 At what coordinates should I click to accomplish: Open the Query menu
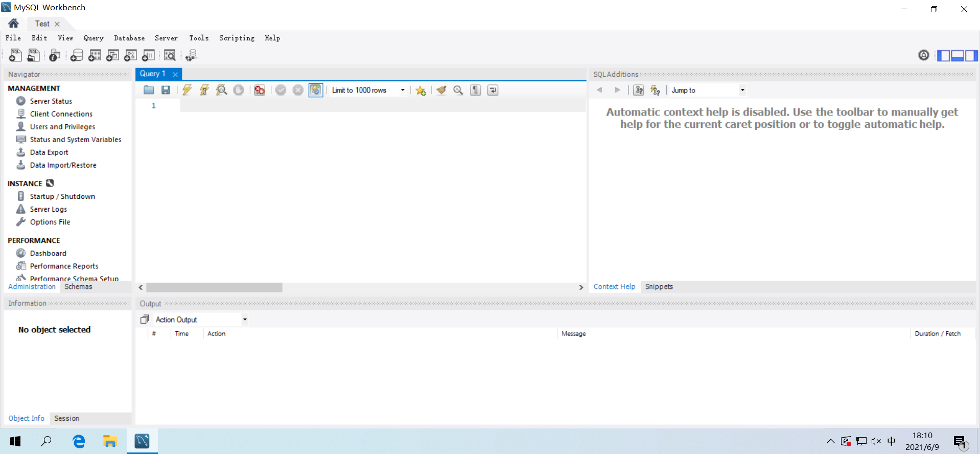pos(94,38)
